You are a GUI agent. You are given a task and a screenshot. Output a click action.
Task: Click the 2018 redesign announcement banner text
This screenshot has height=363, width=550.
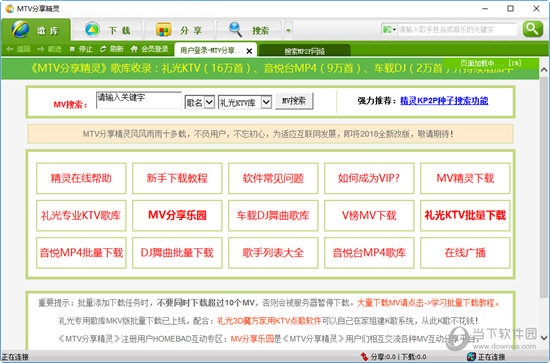click(x=268, y=134)
